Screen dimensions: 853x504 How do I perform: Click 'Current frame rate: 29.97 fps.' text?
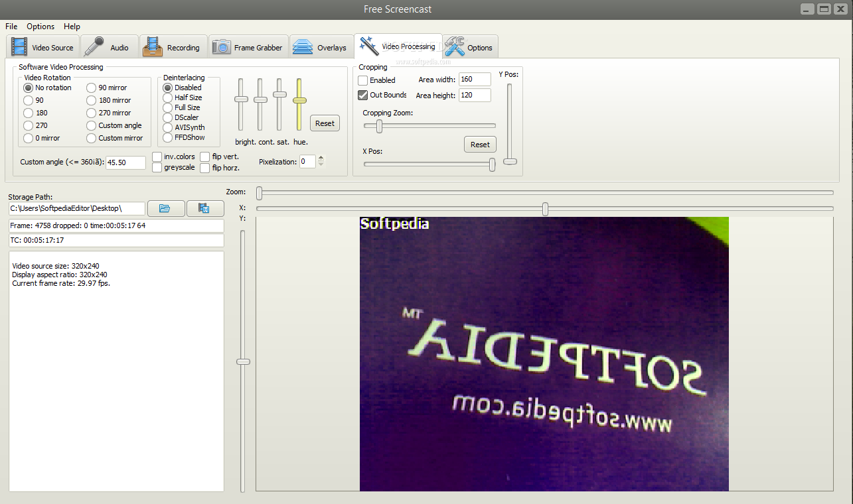[61, 283]
